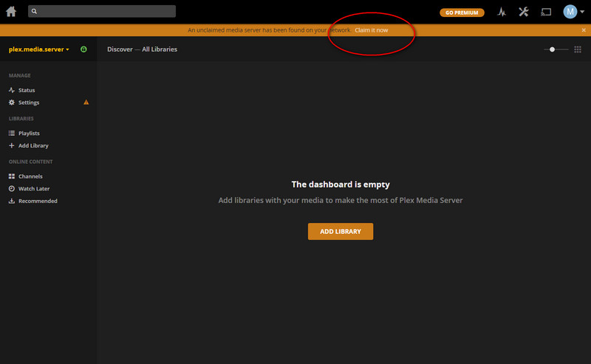Follow the Claim it now link
Image resolution: width=591 pixels, height=364 pixels.
(x=371, y=30)
